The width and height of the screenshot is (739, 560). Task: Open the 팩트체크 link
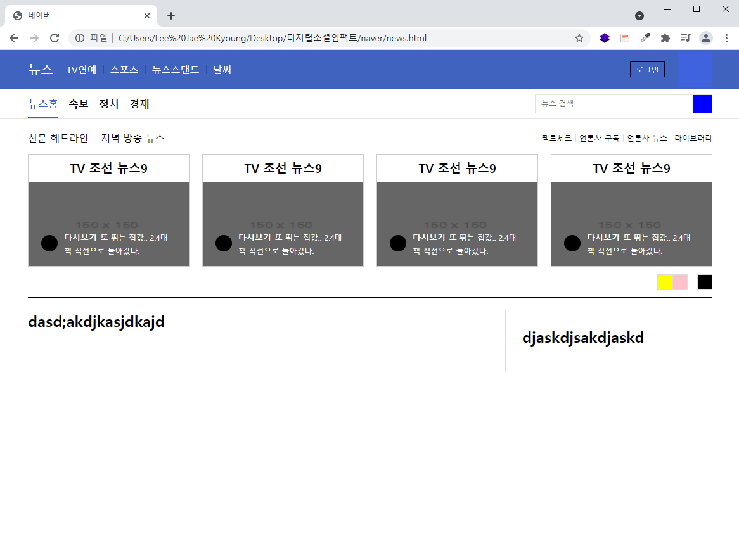[x=556, y=138]
